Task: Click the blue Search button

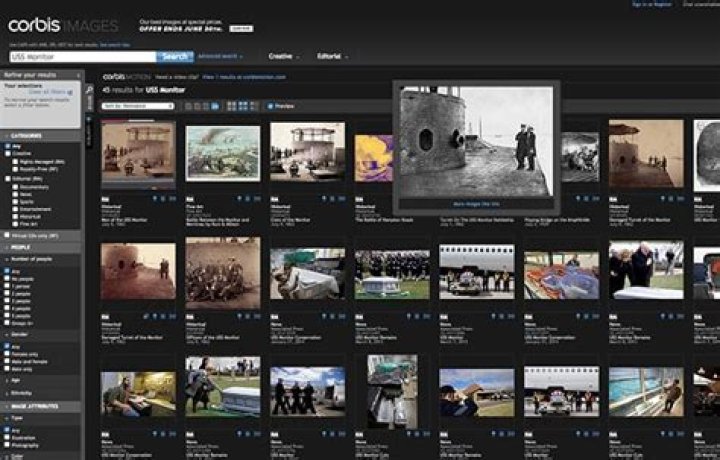Action: point(175,56)
